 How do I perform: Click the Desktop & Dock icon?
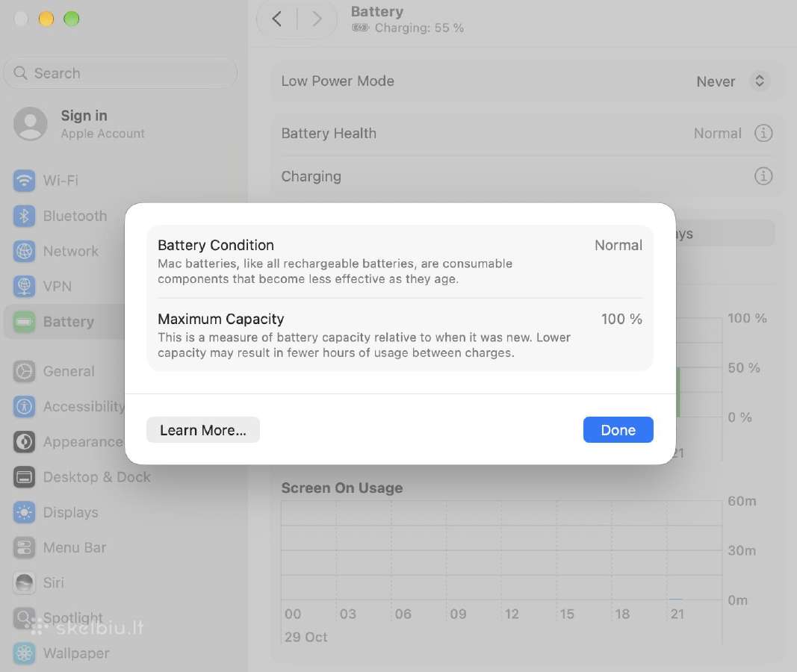pyautogui.click(x=24, y=477)
